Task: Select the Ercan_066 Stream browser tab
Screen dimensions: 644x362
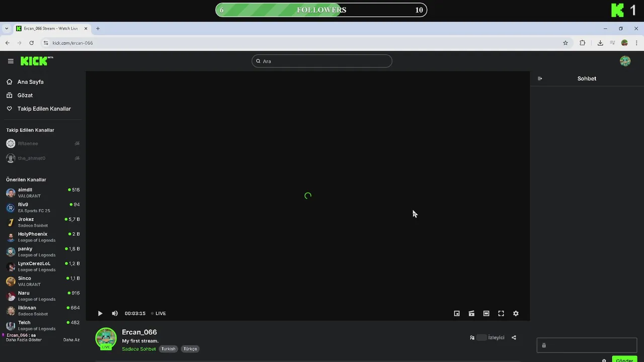Action: [51, 29]
